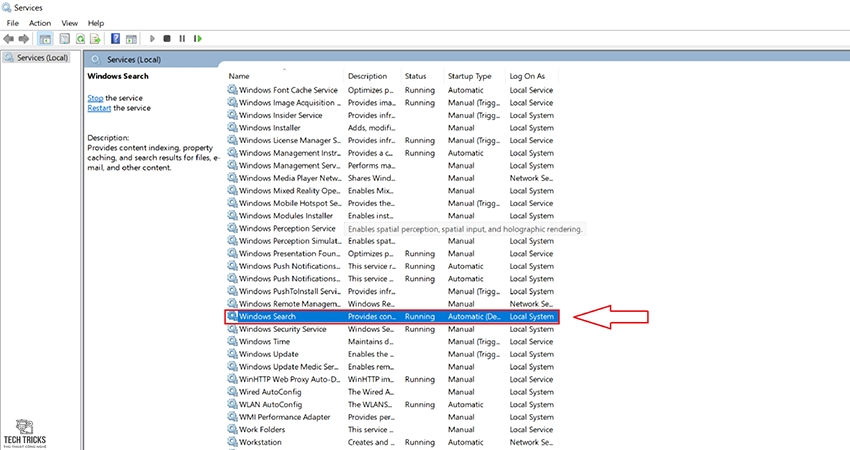The width and height of the screenshot is (850, 450).
Task: Click gear icon beside Windows Insider Service
Action: coord(233,115)
